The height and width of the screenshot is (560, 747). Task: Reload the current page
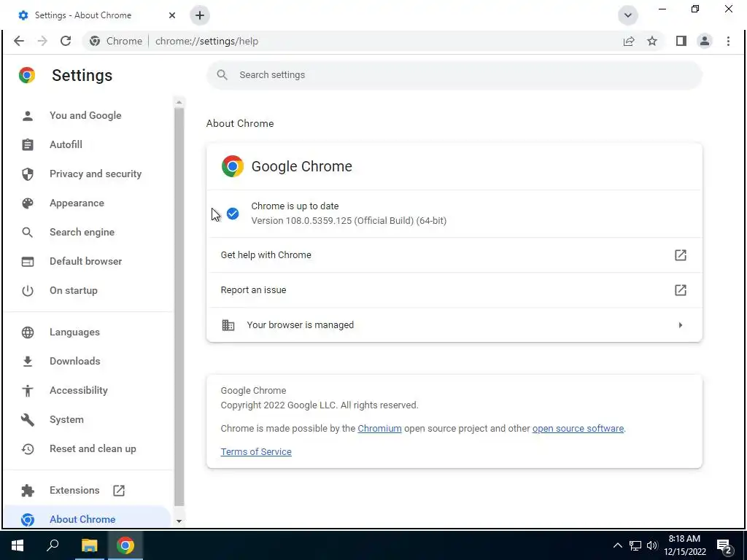66,41
